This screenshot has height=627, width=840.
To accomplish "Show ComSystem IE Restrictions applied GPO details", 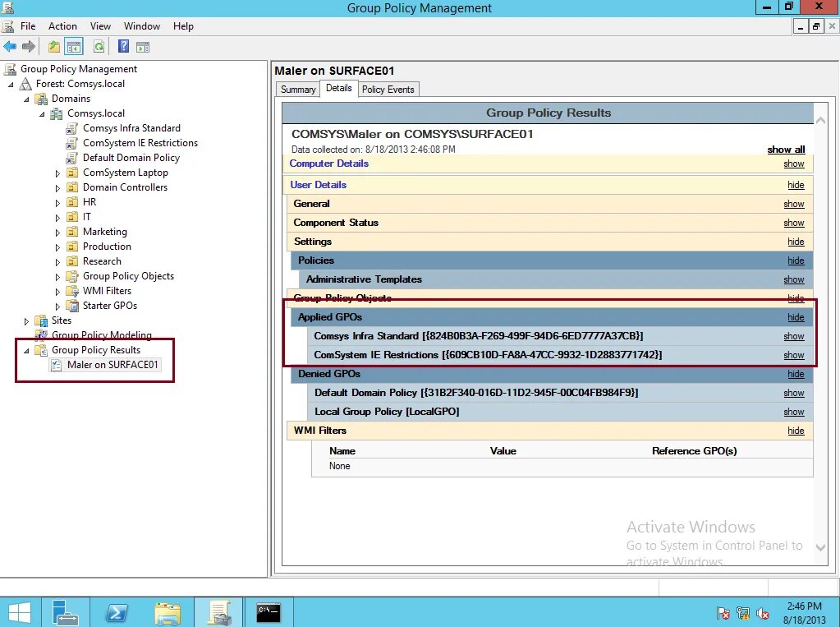I will 793,355.
